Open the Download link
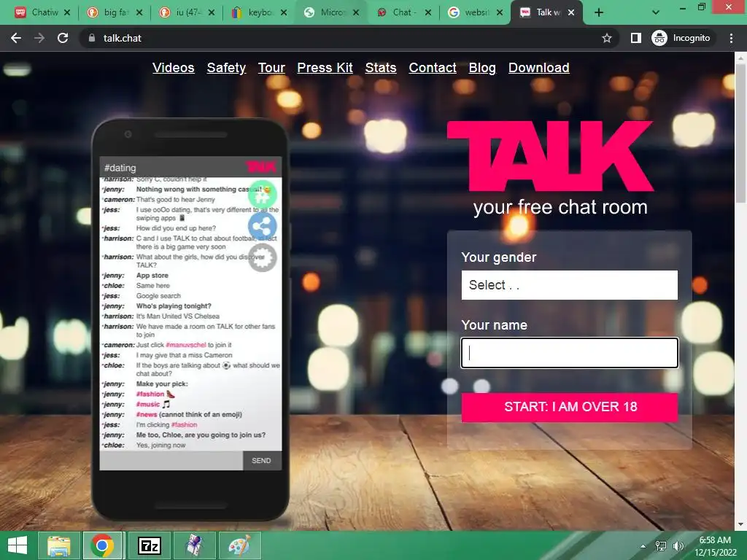The height and width of the screenshot is (560, 747). [539, 68]
